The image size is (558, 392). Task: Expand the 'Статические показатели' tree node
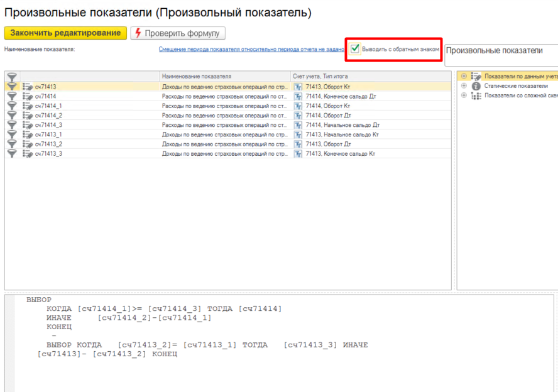[x=464, y=86]
